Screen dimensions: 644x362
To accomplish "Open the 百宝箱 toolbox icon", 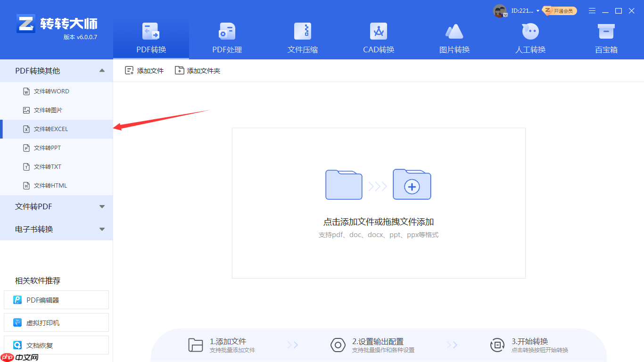I will click(x=606, y=32).
